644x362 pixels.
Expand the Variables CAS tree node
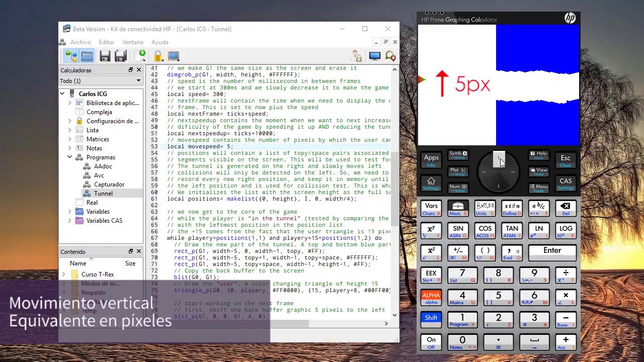tap(70, 221)
